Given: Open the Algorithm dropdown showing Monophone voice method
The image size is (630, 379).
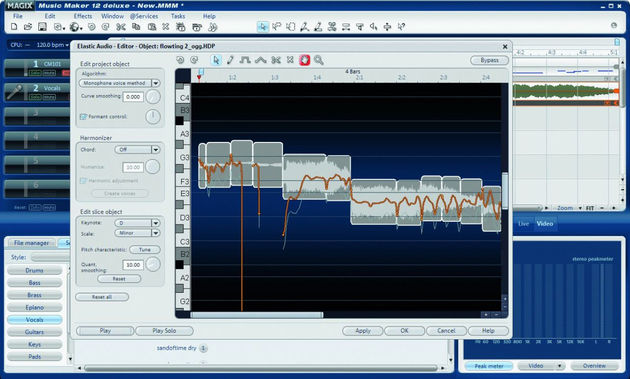Looking at the screenshot, I should [119, 83].
